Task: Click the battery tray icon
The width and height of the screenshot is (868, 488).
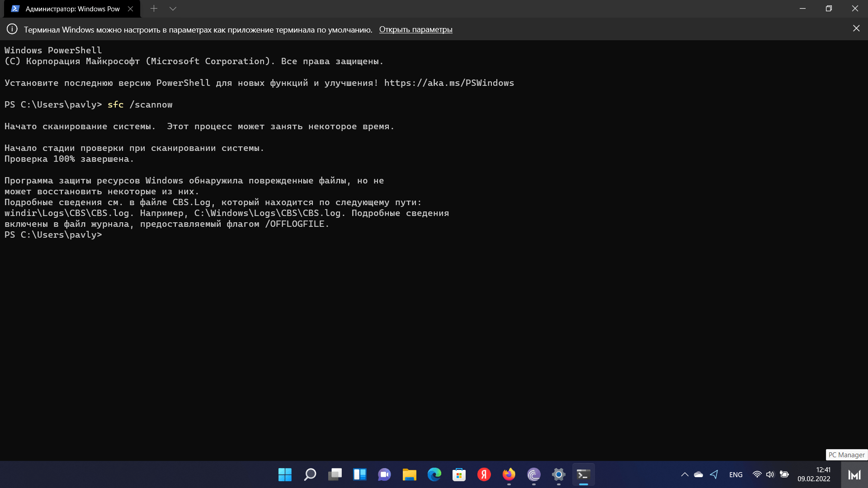Action: [x=784, y=474]
